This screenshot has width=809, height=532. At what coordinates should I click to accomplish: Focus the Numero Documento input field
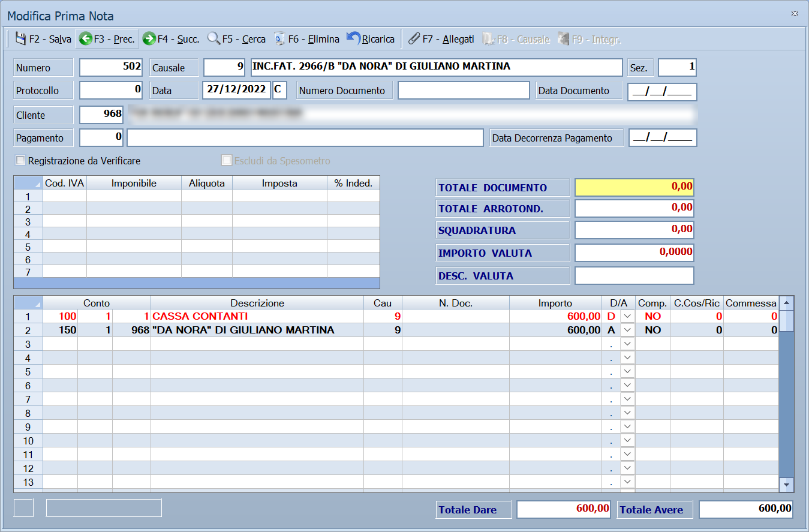(464, 91)
